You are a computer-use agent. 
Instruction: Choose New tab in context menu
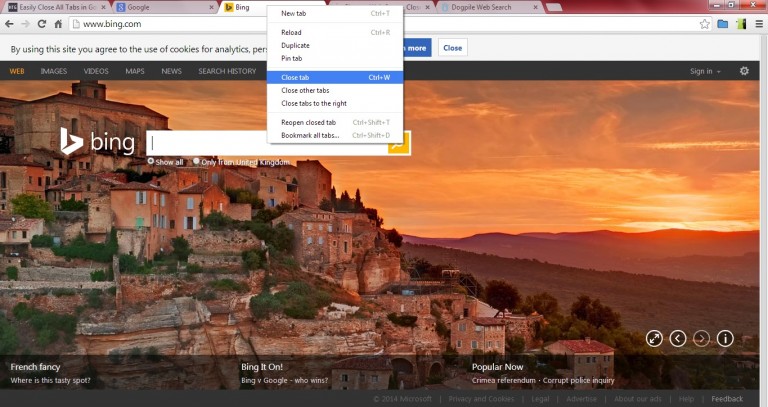click(335, 13)
